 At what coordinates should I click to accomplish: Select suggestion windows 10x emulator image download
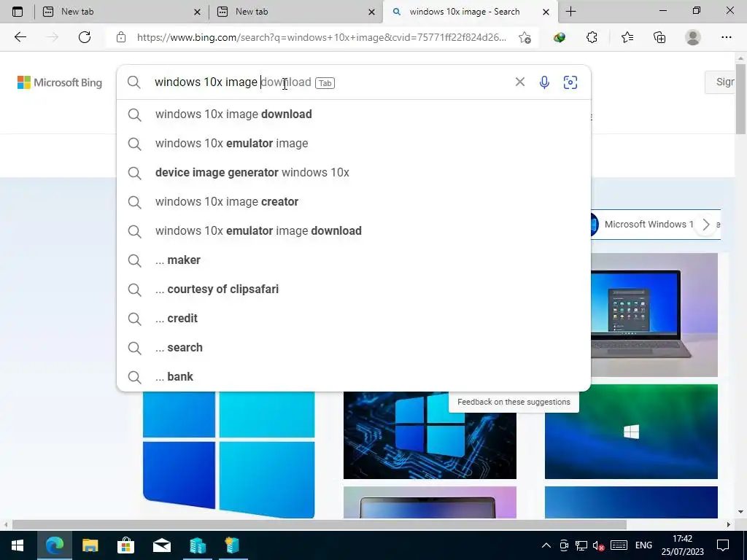354,231
